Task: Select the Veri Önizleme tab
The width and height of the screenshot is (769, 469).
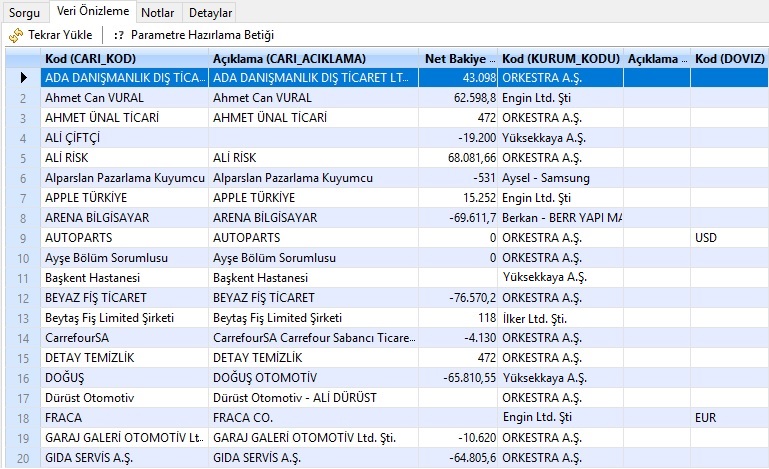Action: (93, 12)
